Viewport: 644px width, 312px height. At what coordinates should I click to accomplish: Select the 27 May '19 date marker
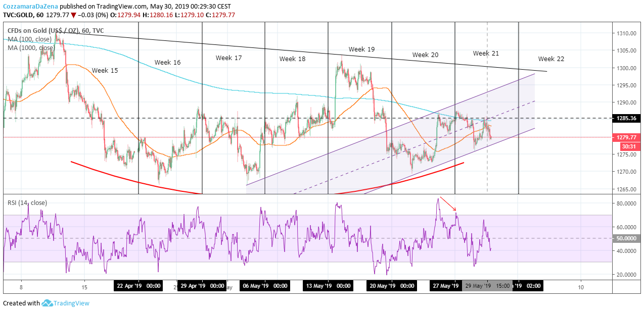pos(445,286)
